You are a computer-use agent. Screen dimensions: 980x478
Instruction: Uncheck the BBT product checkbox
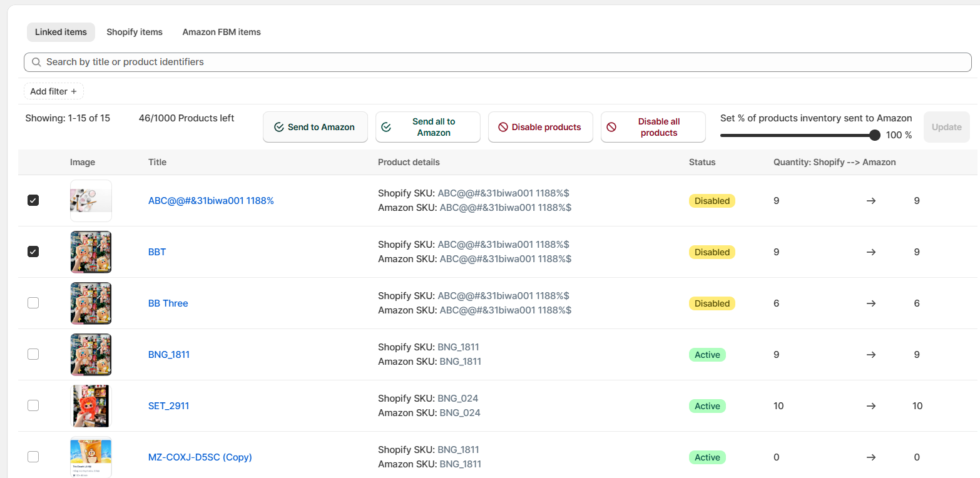(x=33, y=252)
